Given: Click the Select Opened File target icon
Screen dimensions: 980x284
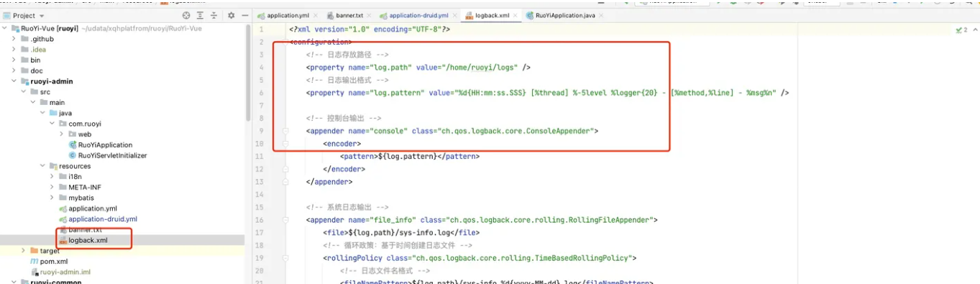Looking at the screenshot, I should coord(187,15).
